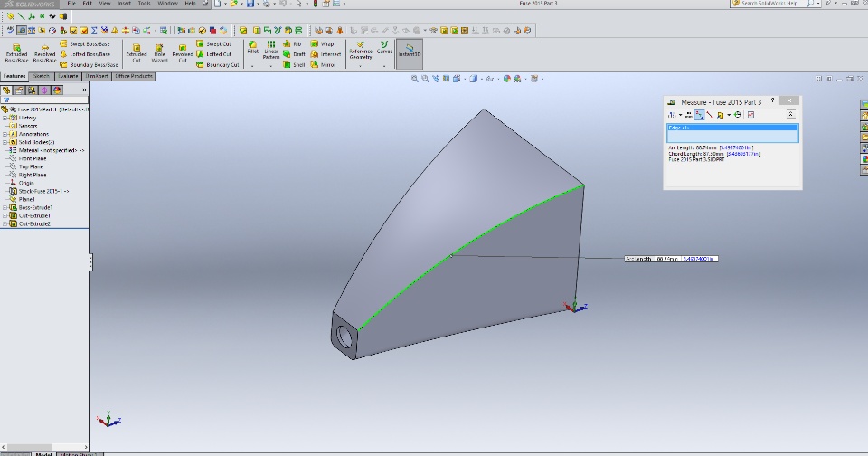Viewport: 868px width, 456px height.
Task: Click the rebuild traffic light icon
Action: pos(315,4)
